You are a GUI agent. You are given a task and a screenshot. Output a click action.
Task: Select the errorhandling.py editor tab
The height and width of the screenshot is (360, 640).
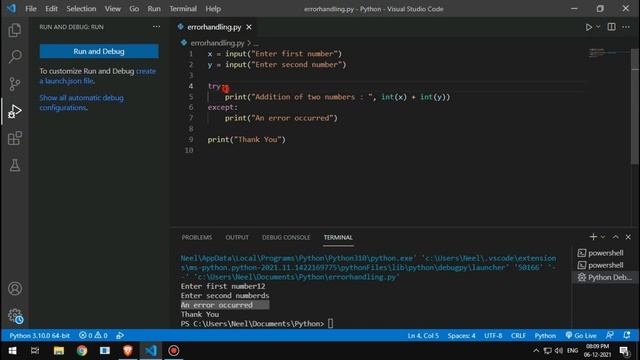point(214,27)
